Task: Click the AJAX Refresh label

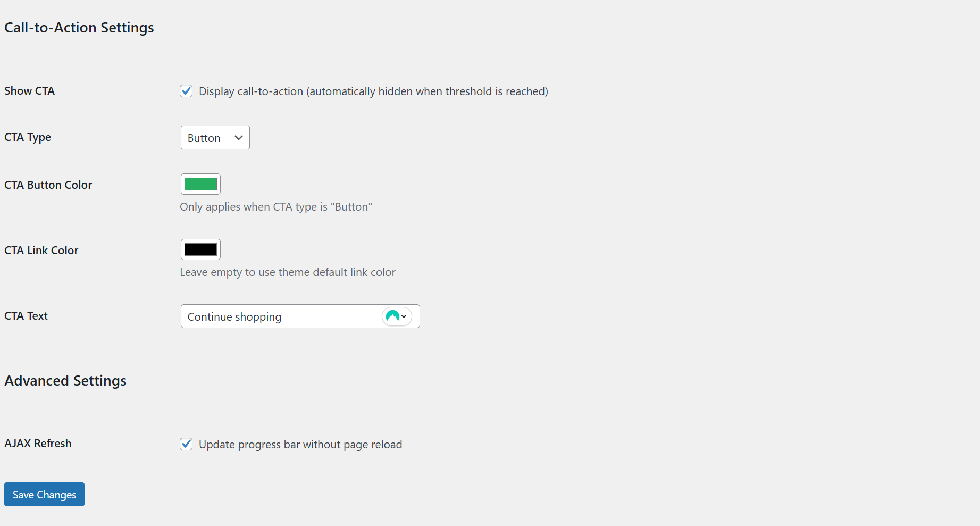Action: point(38,443)
